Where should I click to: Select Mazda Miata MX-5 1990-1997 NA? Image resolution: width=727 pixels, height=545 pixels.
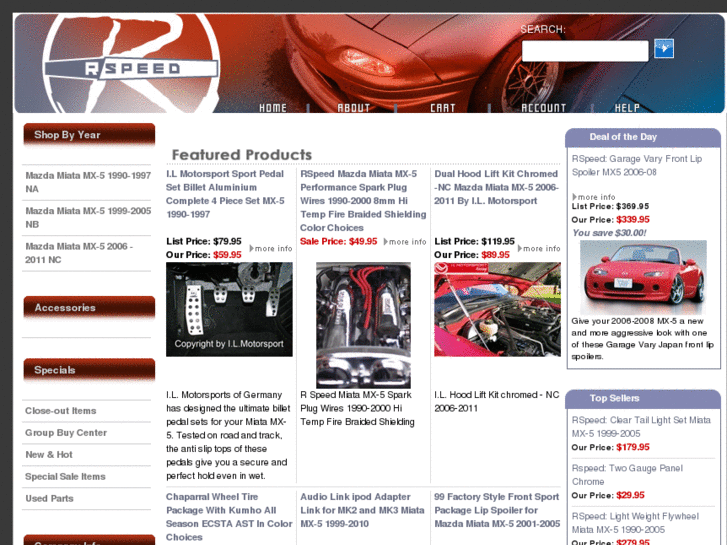88,182
